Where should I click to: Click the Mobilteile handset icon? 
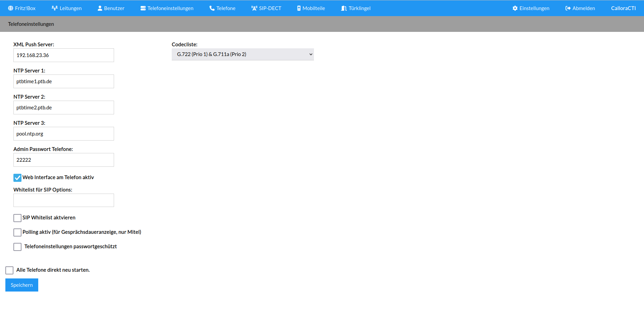coord(299,8)
